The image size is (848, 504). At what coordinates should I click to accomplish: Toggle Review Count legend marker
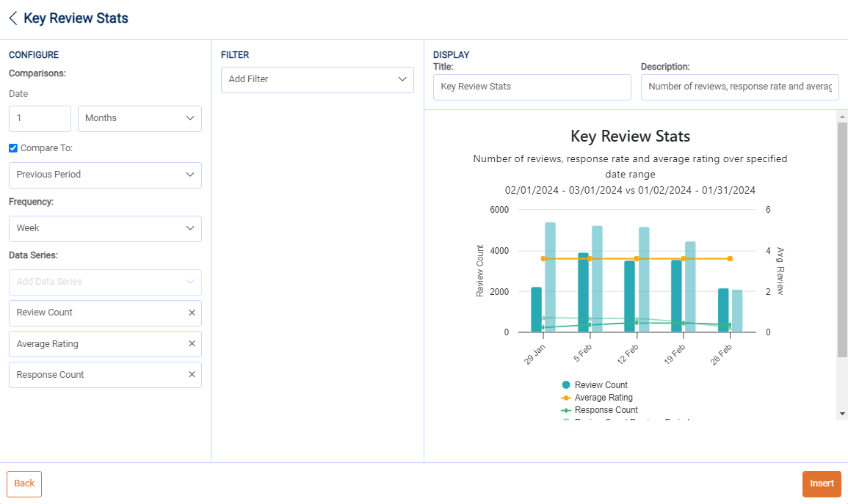[x=566, y=385]
